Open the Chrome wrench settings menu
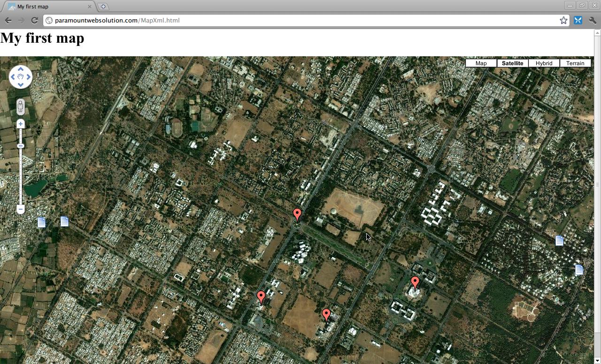This screenshot has width=601, height=364. point(593,20)
